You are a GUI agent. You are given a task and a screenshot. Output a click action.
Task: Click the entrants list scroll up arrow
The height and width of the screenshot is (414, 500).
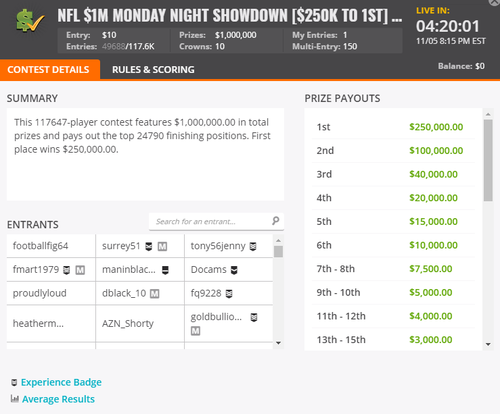[279, 240]
